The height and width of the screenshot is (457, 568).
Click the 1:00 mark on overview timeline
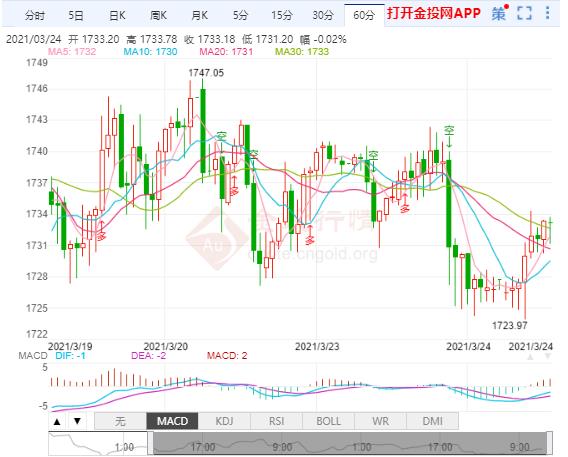124,447
